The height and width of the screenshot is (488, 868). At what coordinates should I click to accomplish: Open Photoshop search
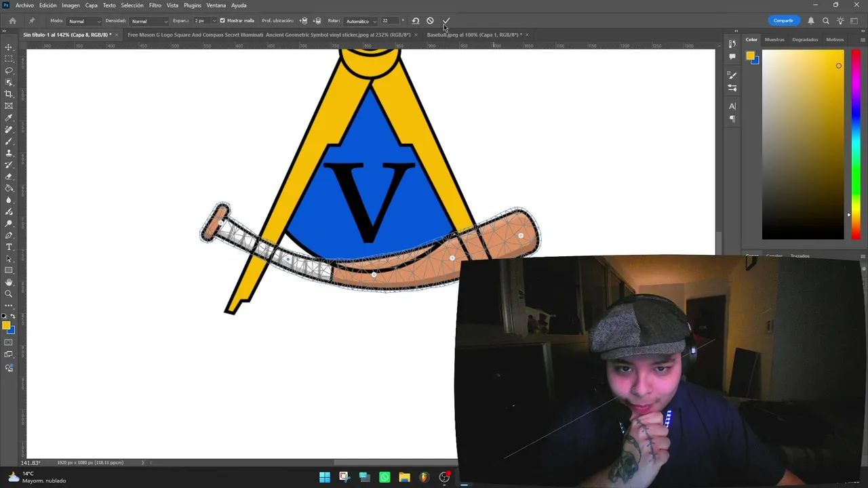click(x=826, y=21)
